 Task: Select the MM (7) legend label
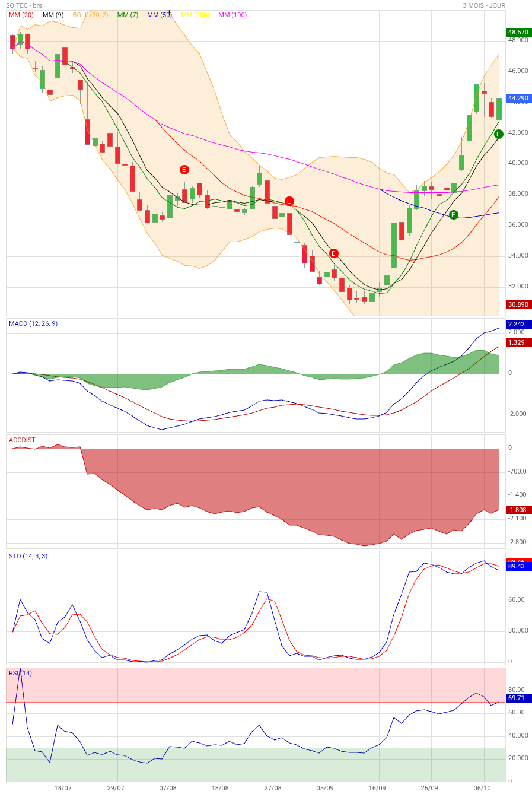coord(128,15)
